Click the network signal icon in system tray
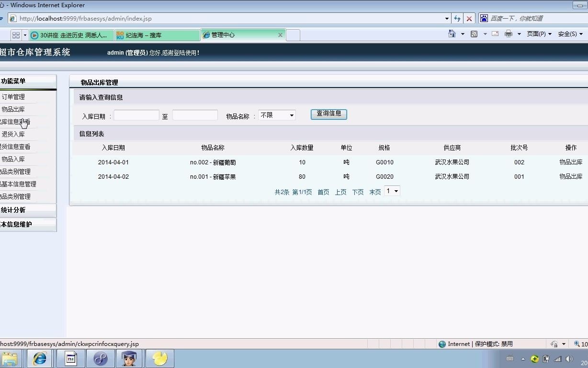The image size is (588, 368). point(557,358)
